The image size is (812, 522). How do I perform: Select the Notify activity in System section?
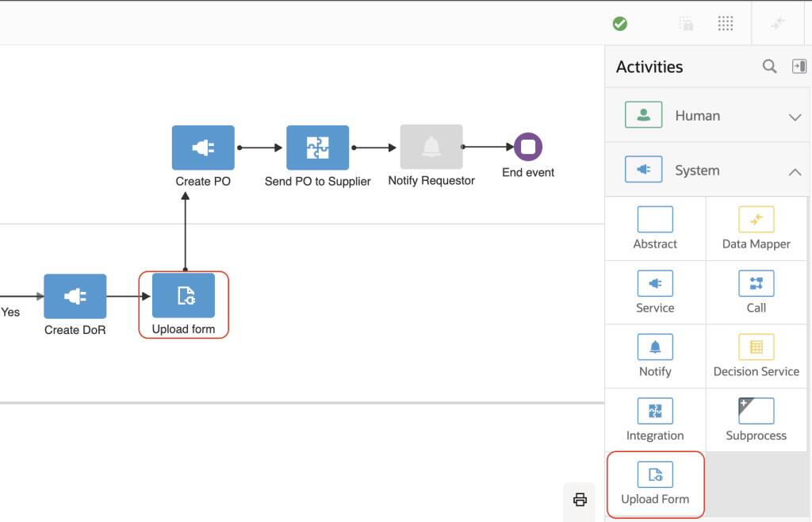tap(655, 347)
